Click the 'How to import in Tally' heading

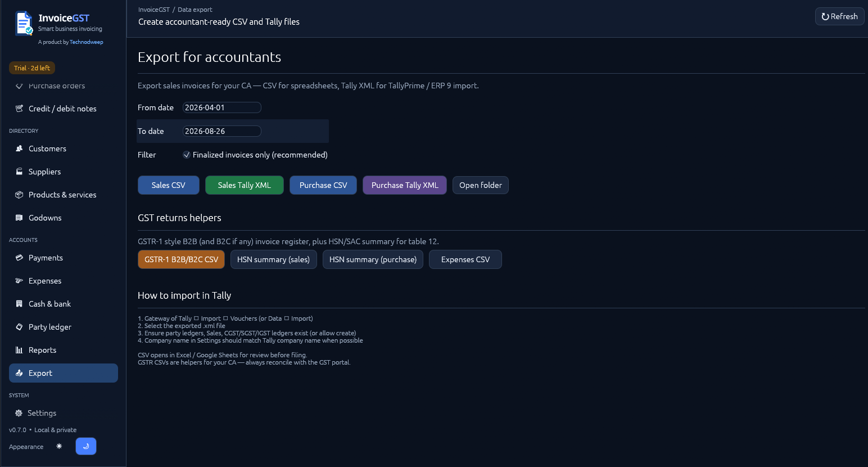(184, 295)
